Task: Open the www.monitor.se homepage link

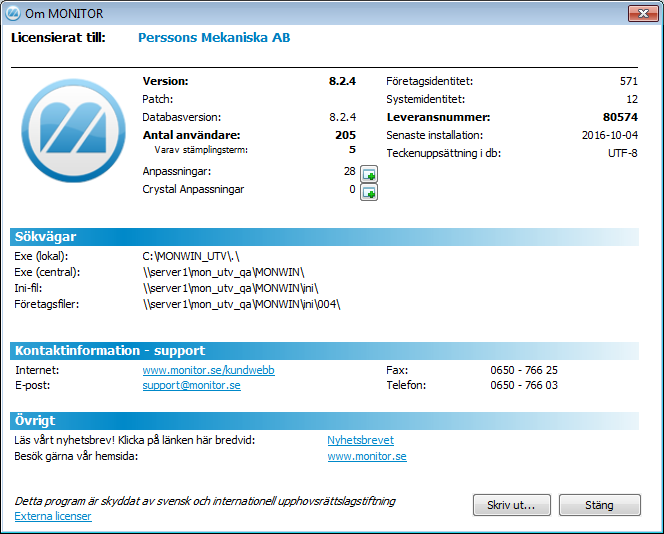Action: (x=367, y=456)
